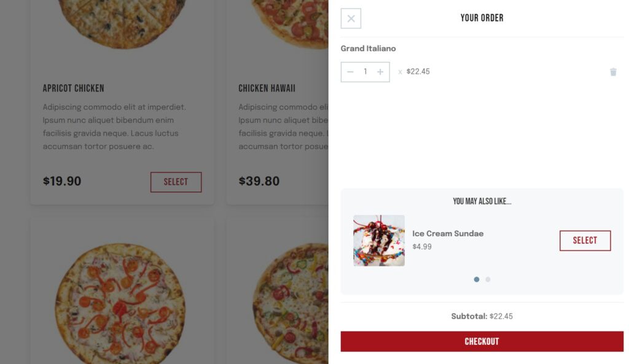Dismiss the Your Order panel
This screenshot has width=629, height=364.
(x=351, y=18)
